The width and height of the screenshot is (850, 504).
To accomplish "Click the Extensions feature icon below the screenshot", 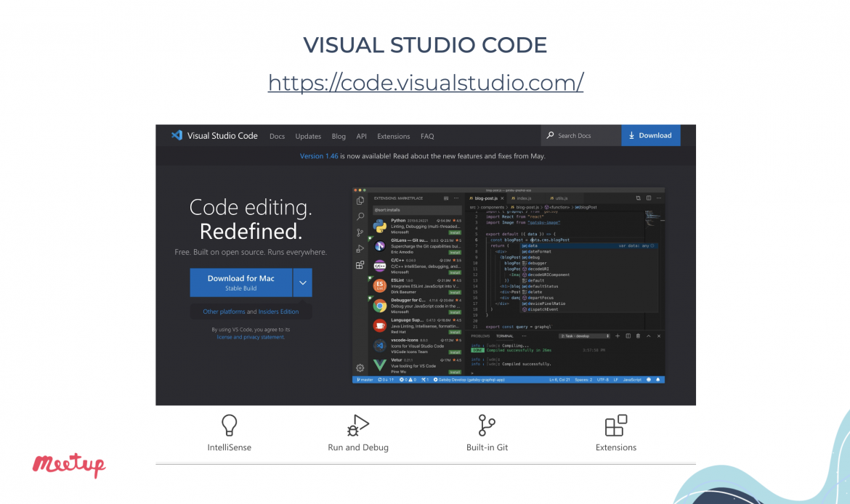I will point(616,426).
